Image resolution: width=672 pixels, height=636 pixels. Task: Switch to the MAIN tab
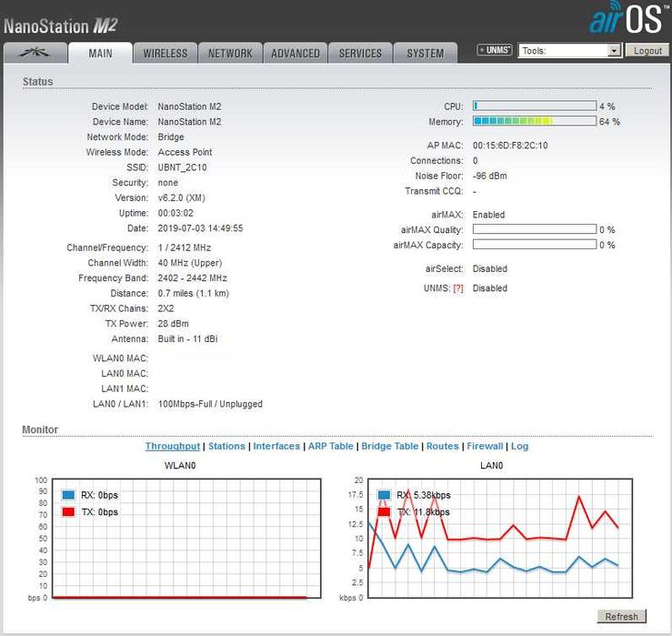(x=100, y=53)
